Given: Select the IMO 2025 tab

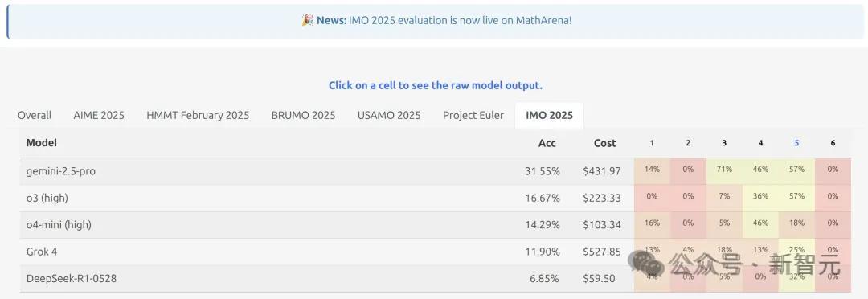Looking at the screenshot, I should click(x=549, y=115).
